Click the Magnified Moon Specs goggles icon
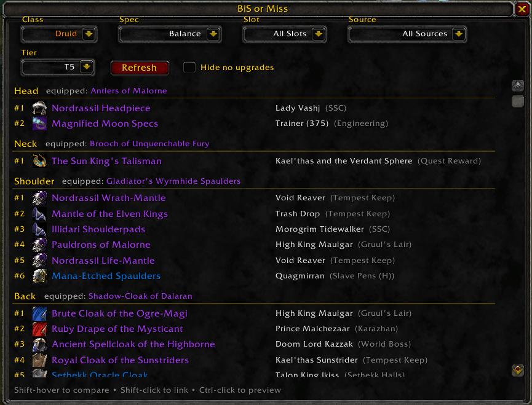This screenshot has height=405, width=532. point(39,124)
